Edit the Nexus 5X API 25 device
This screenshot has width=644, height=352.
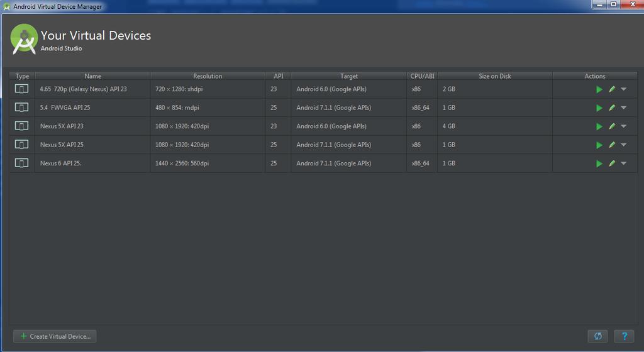click(612, 145)
